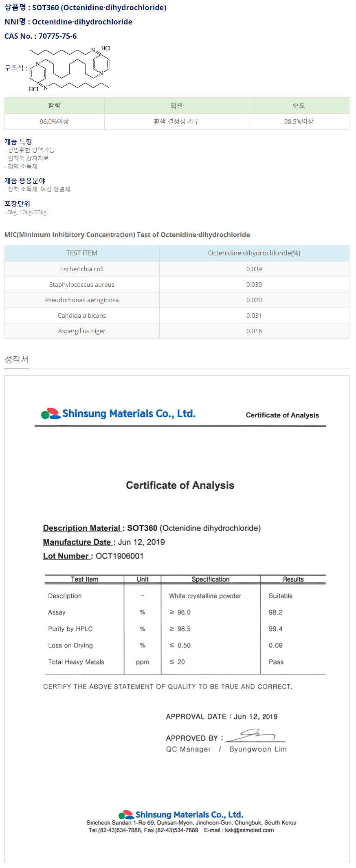This screenshot has width=356, height=868.
Task: Select the Aspergillus niger row label
Action: tap(82, 331)
